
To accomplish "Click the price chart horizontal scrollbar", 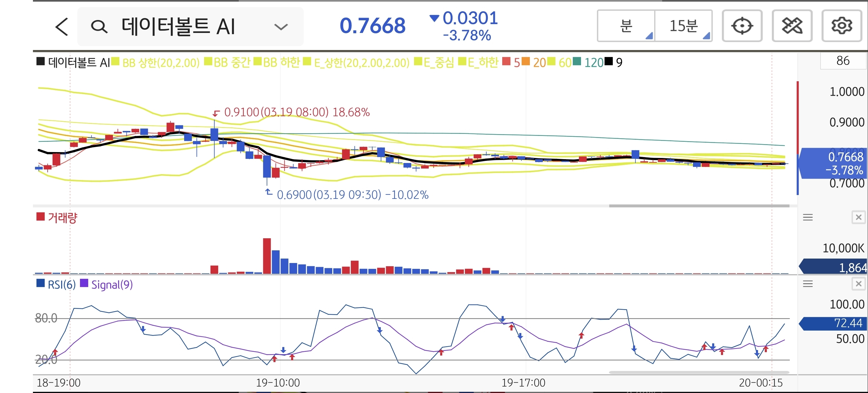I will (x=699, y=206).
